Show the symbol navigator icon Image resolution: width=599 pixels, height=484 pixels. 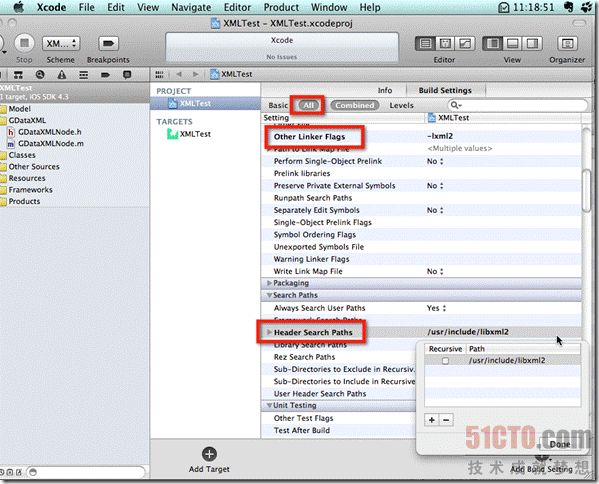pos(18,75)
